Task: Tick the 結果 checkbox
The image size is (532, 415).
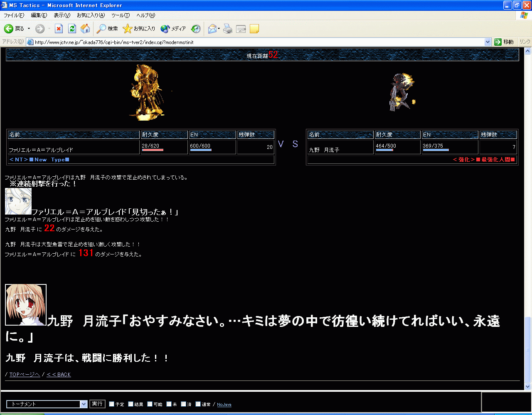Action: coord(131,404)
